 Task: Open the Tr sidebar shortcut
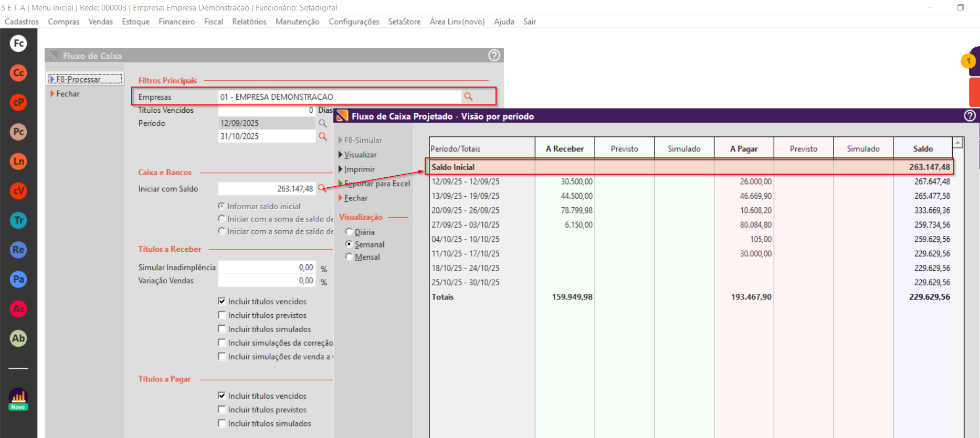click(18, 220)
